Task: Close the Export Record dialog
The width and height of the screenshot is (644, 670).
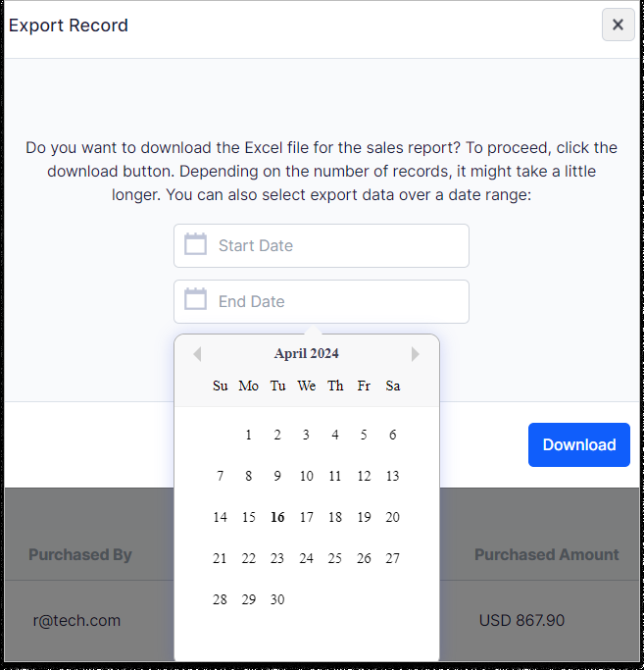Action: (x=618, y=25)
